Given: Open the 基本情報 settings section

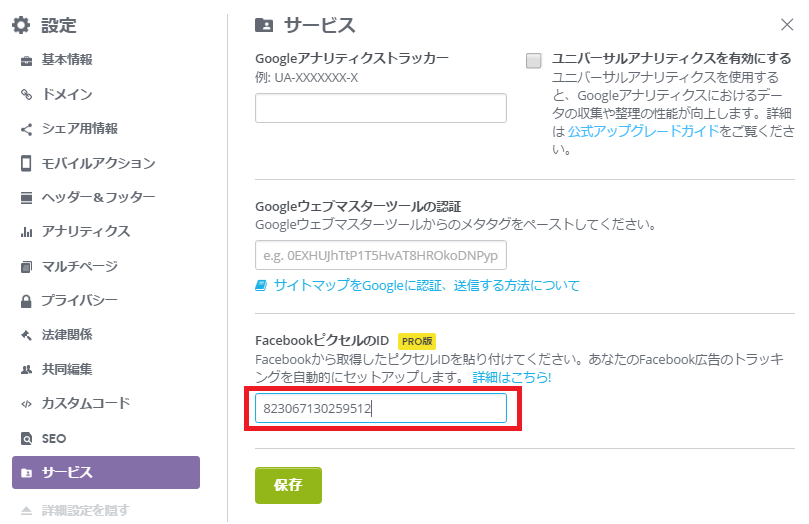Looking at the screenshot, I should tap(67, 60).
